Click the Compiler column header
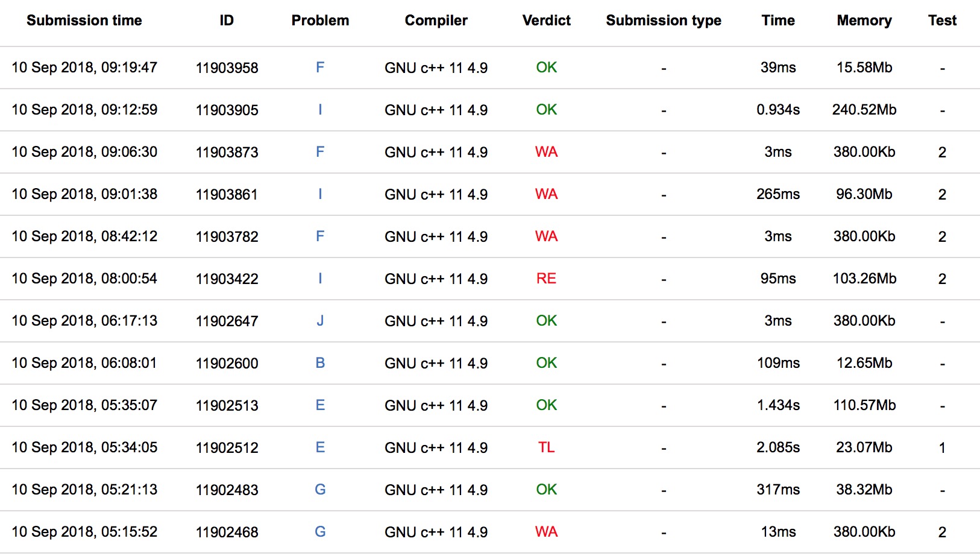This screenshot has height=556, width=980. 436,21
